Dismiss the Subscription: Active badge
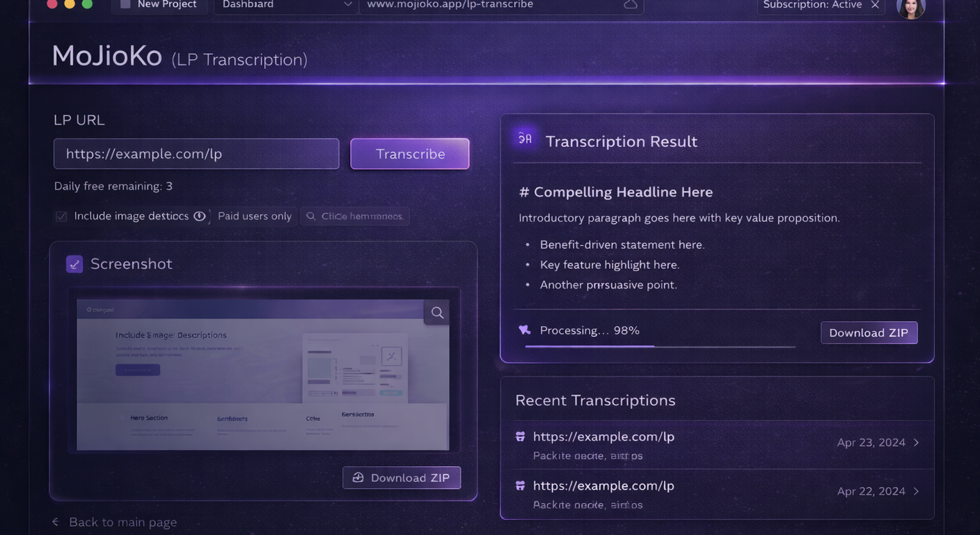Screen dimensions: 980x535 (x=875, y=5)
